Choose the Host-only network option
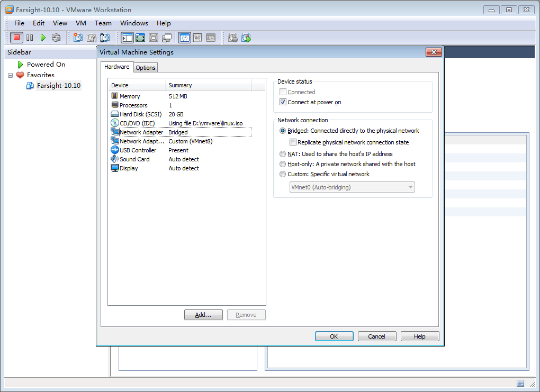This screenshot has width=540, height=392. [x=283, y=164]
